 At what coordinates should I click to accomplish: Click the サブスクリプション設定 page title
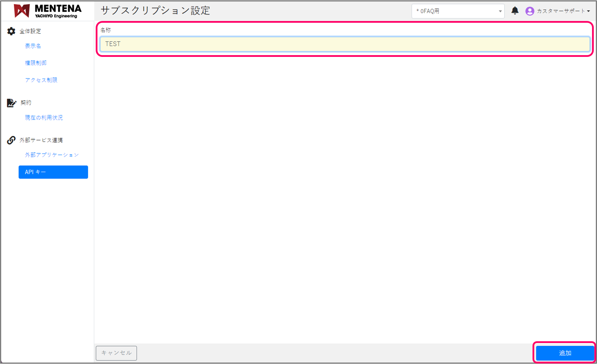(x=155, y=10)
